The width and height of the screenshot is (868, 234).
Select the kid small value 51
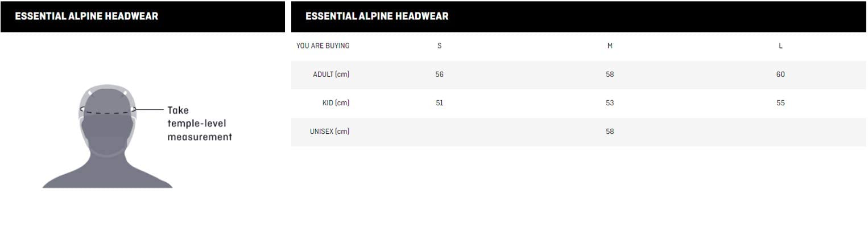coord(439,103)
